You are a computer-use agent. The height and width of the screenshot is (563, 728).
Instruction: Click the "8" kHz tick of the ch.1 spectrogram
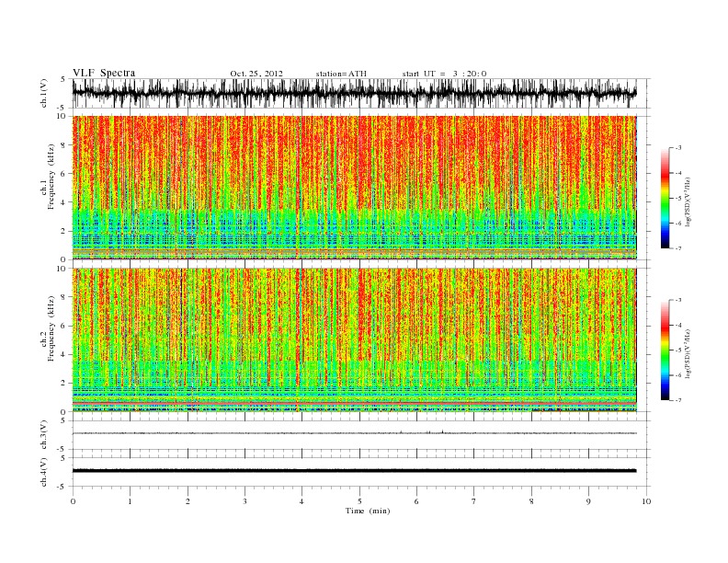pyautogui.click(x=64, y=145)
